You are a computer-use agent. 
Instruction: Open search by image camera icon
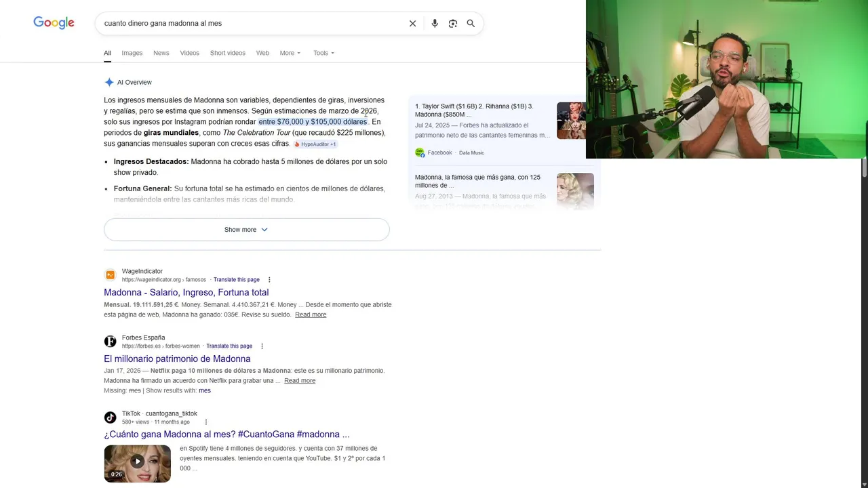[453, 24]
